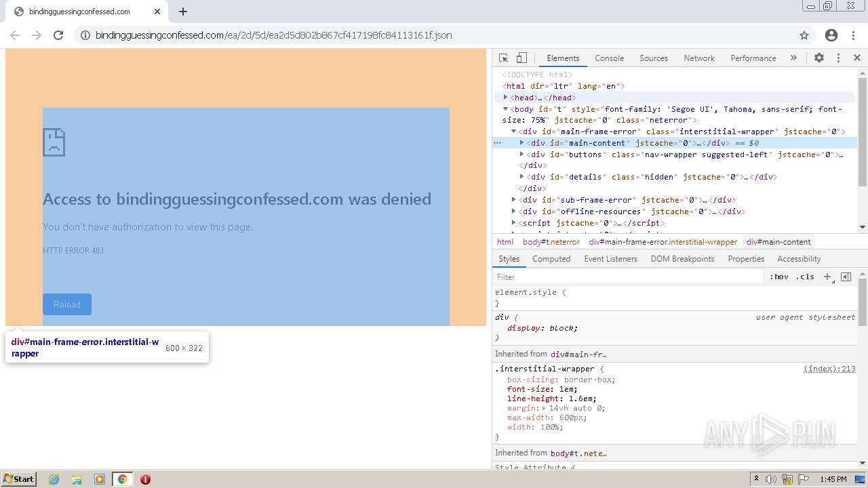This screenshot has height=488, width=868.
Task: Click the browser forward arrow
Action: [37, 35]
